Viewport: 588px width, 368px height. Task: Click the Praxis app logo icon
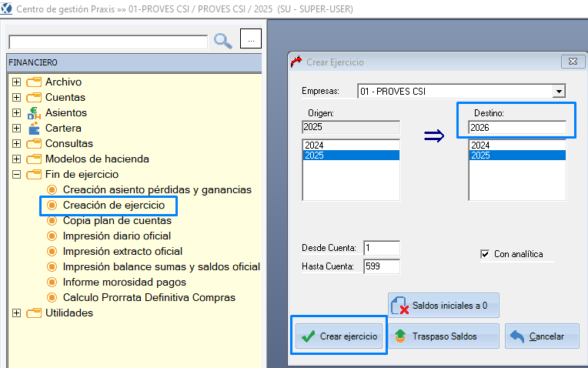click(6, 8)
